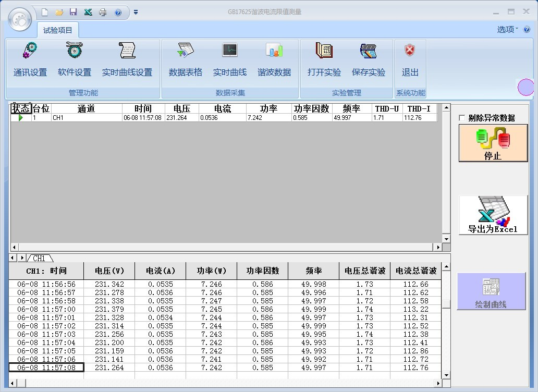538x392 pixels.
Task: Open 通讯设置 communication settings
Action: pos(30,60)
